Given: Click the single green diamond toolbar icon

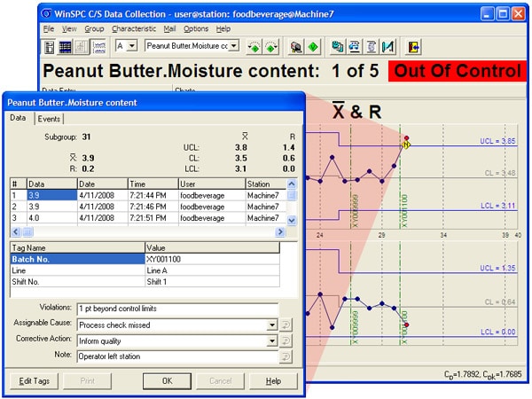Looking at the screenshot, I should coord(312,45).
